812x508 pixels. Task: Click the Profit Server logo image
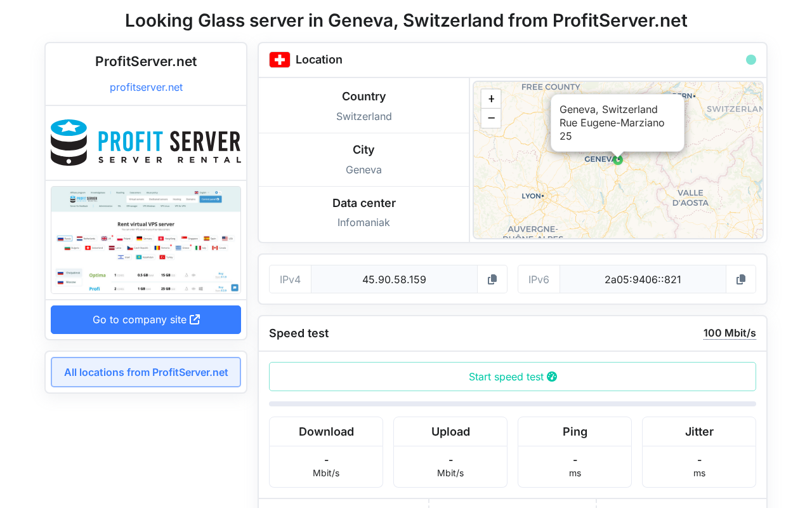click(x=146, y=143)
